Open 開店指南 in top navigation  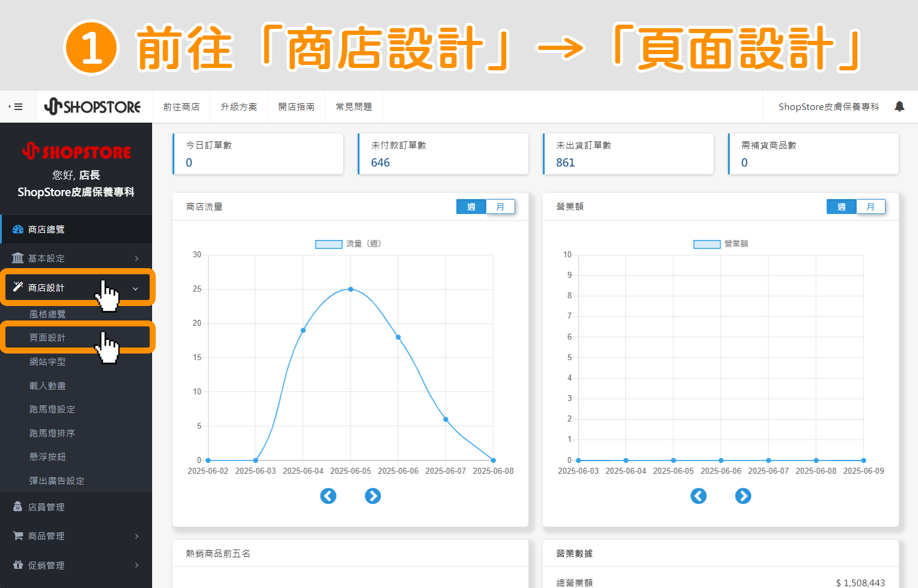(296, 107)
